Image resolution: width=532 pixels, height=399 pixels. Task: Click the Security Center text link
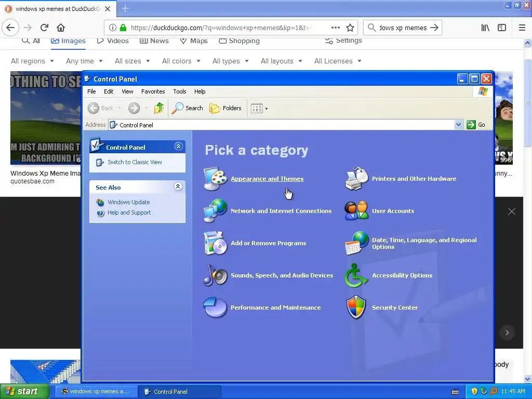click(x=395, y=308)
